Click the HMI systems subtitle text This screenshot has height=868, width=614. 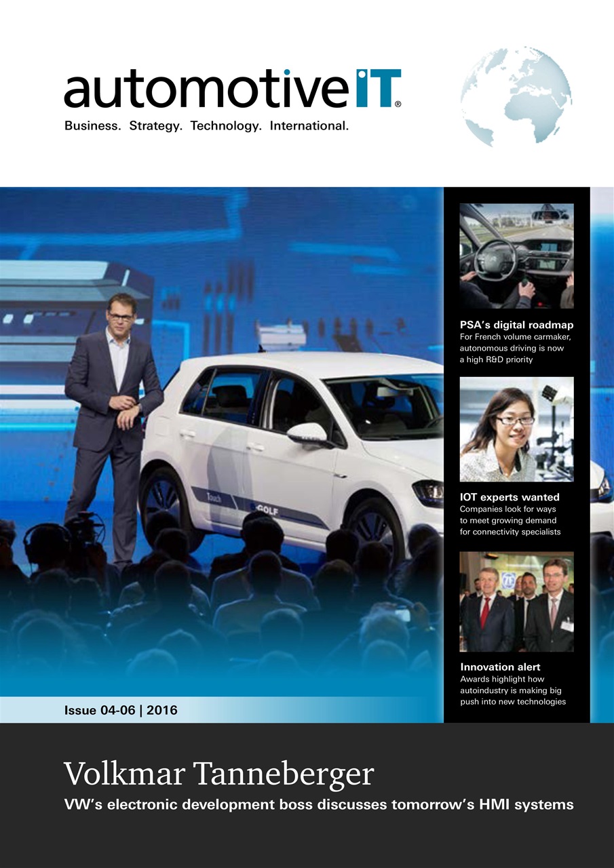click(318, 805)
